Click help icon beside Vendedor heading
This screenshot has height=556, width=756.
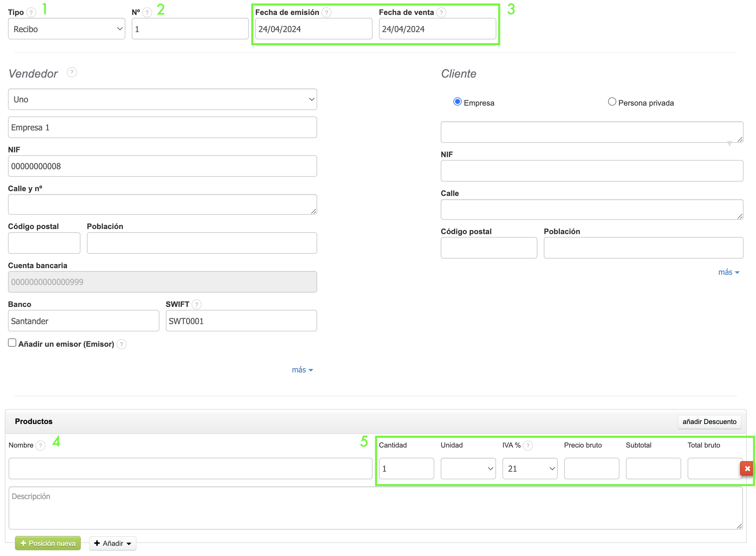72,72
